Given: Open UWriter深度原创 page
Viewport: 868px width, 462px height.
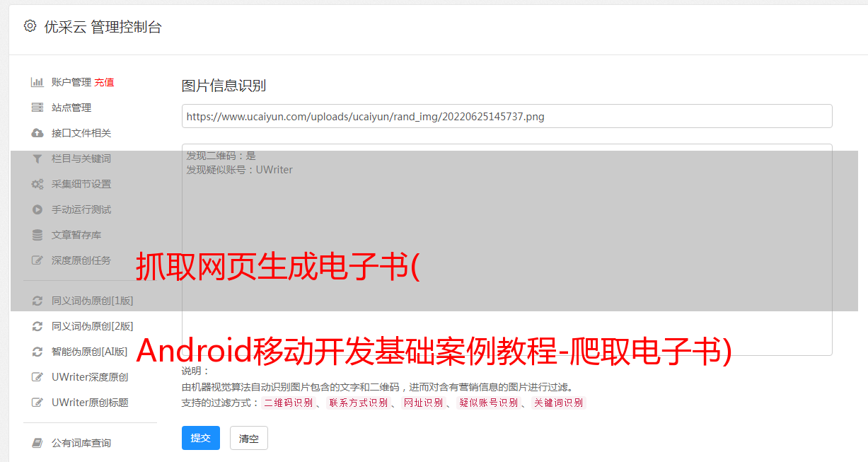Looking at the screenshot, I should pyautogui.click(x=90, y=377).
